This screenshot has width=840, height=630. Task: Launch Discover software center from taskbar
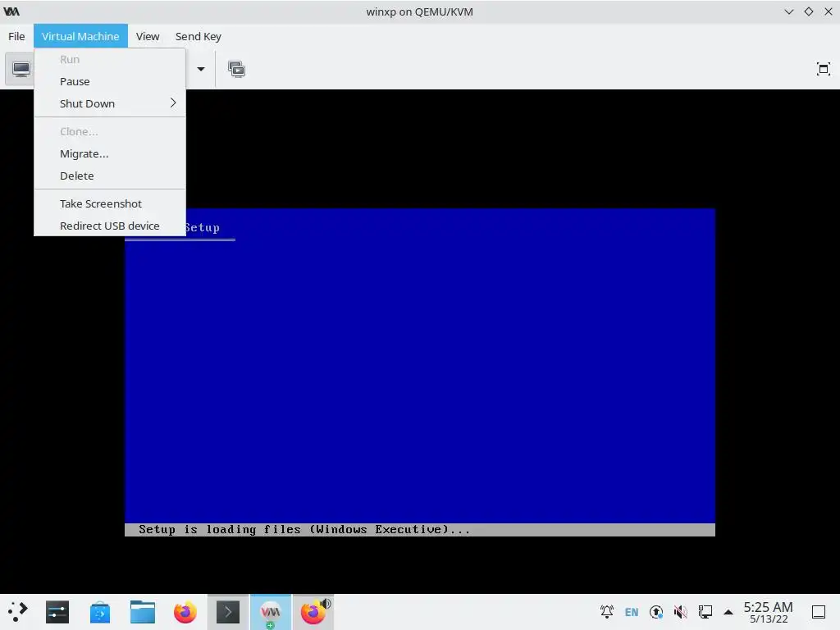[x=99, y=612]
